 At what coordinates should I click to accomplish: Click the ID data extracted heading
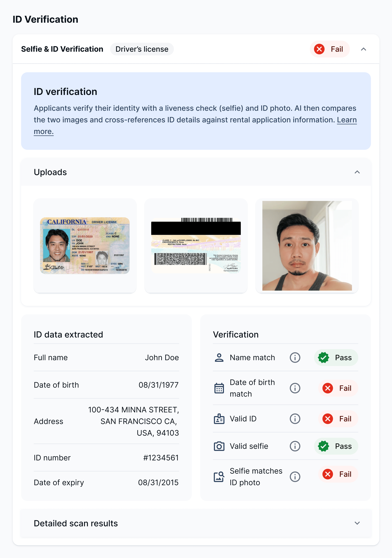click(68, 335)
